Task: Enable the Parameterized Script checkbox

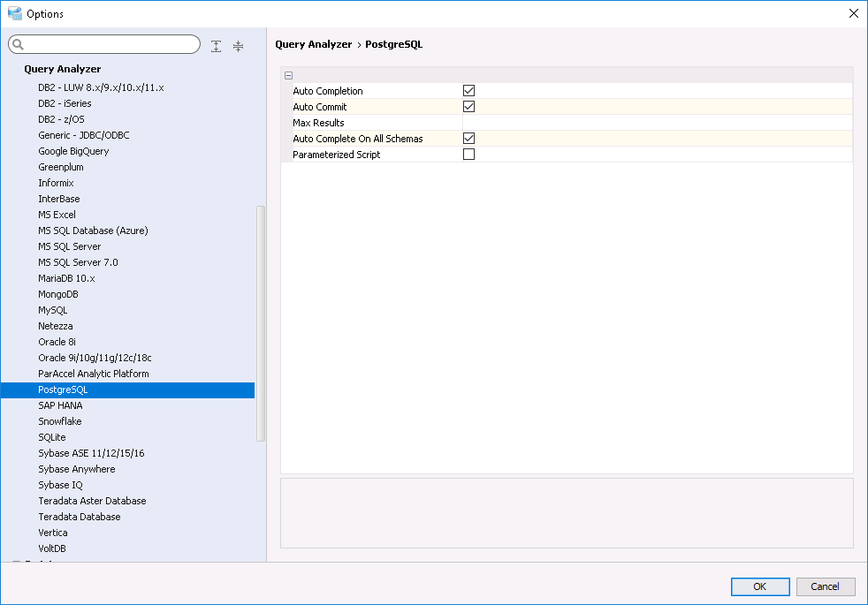Action: 469,155
